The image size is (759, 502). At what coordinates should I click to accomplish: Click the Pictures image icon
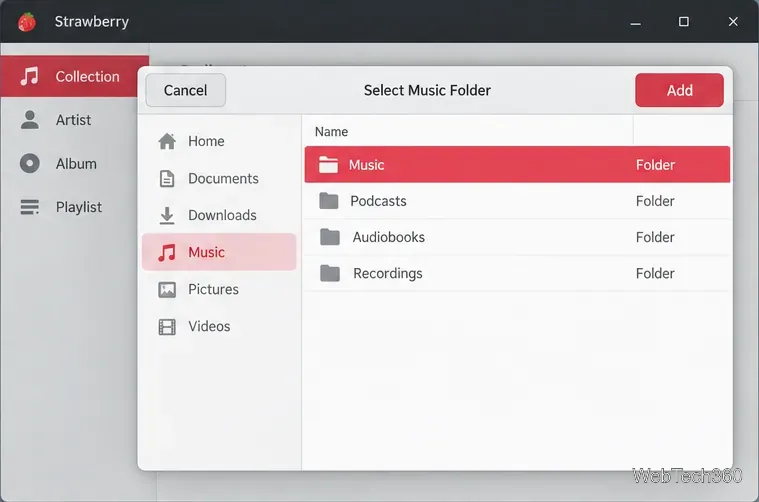coord(167,289)
